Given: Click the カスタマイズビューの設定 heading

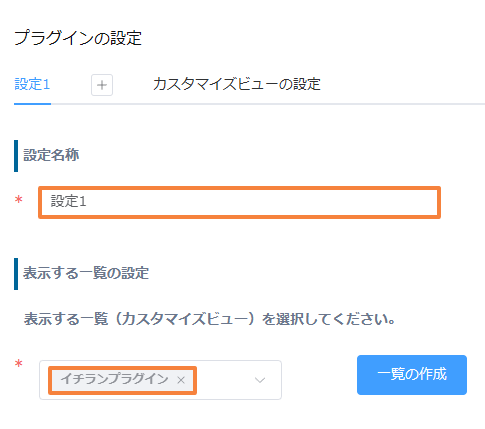Looking at the screenshot, I should tap(237, 84).
